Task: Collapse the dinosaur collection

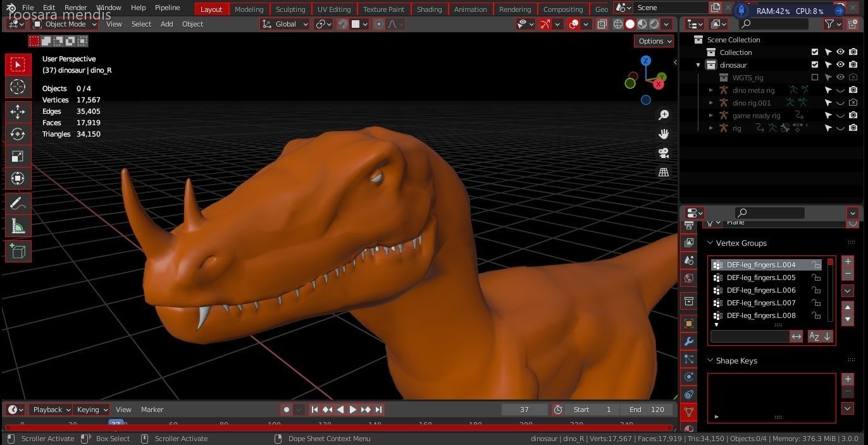Action: [x=698, y=64]
